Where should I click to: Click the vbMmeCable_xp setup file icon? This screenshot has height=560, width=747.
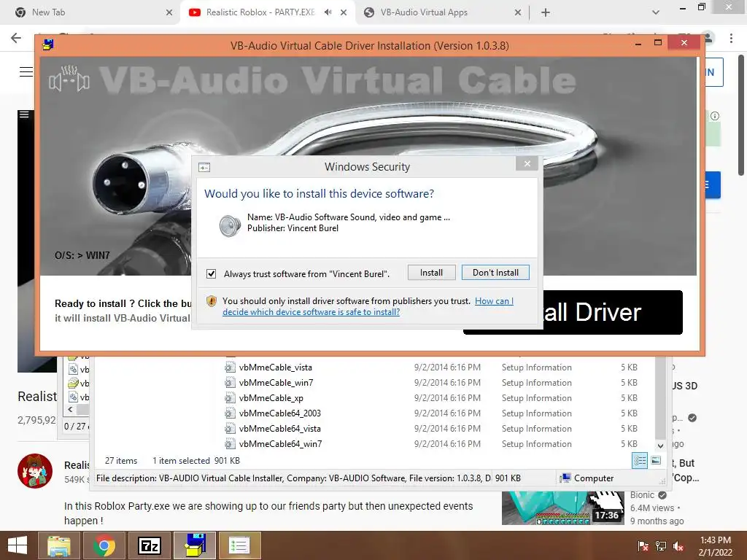coord(230,397)
